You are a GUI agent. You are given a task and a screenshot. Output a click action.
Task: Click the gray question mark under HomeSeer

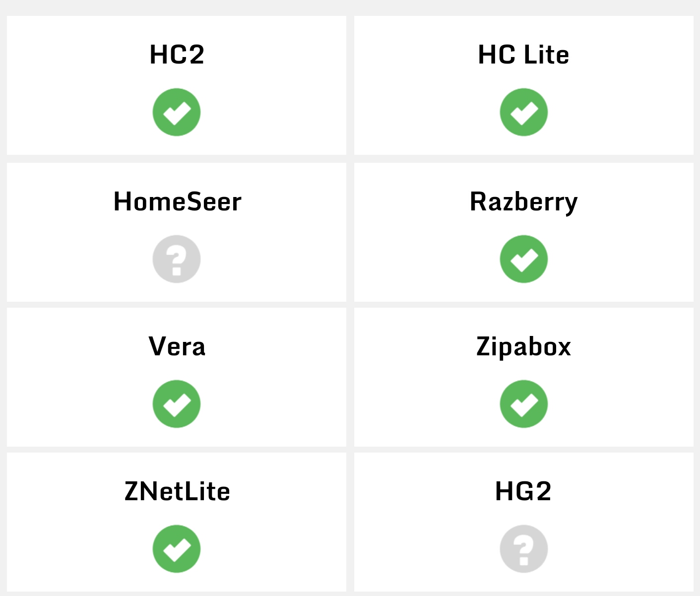pos(177,259)
